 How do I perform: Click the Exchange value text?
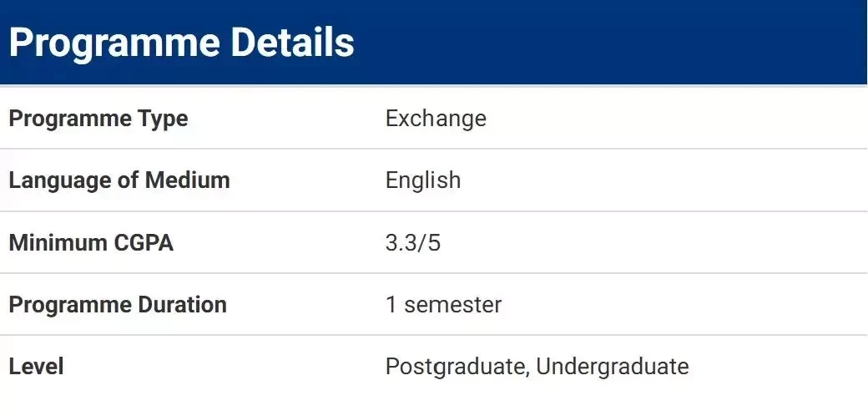point(436,118)
